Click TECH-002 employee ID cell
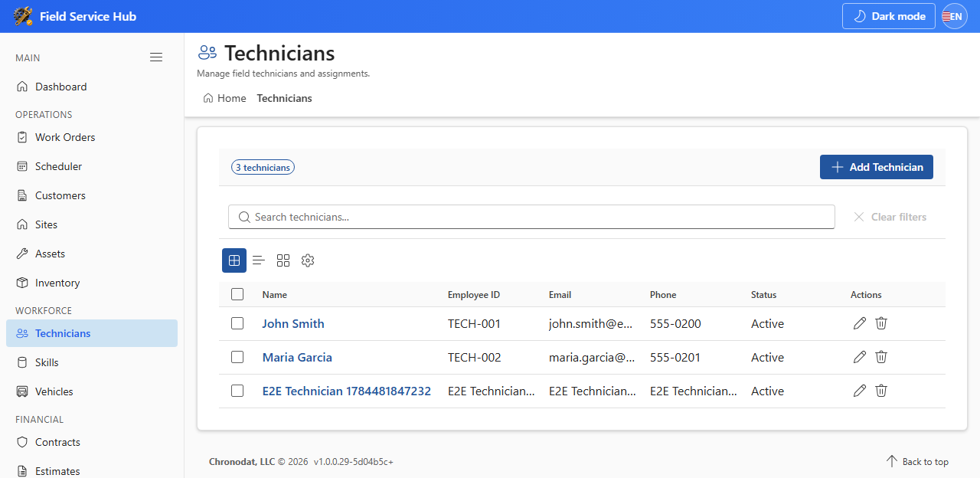 tap(474, 357)
